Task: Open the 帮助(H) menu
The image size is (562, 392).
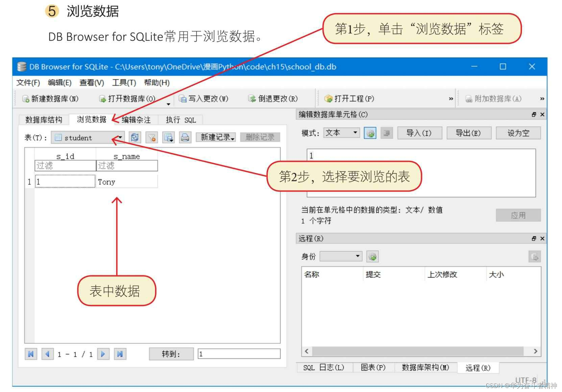Action: pyautogui.click(x=156, y=83)
